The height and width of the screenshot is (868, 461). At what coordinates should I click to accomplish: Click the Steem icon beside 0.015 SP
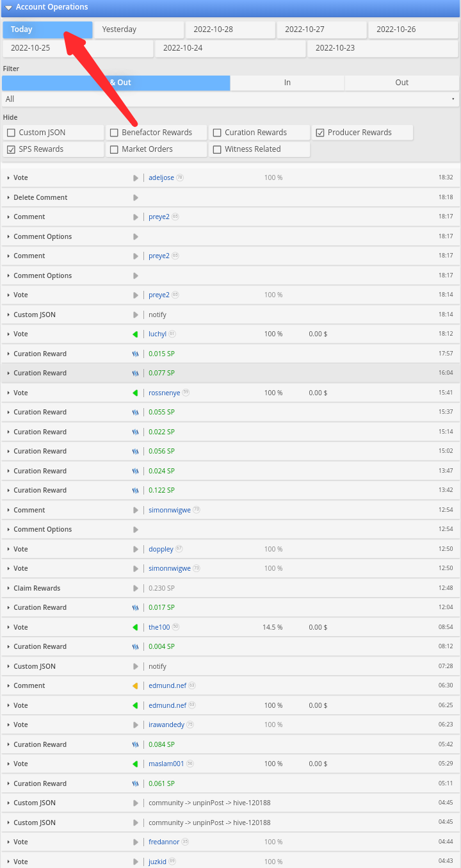[x=135, y=354]
